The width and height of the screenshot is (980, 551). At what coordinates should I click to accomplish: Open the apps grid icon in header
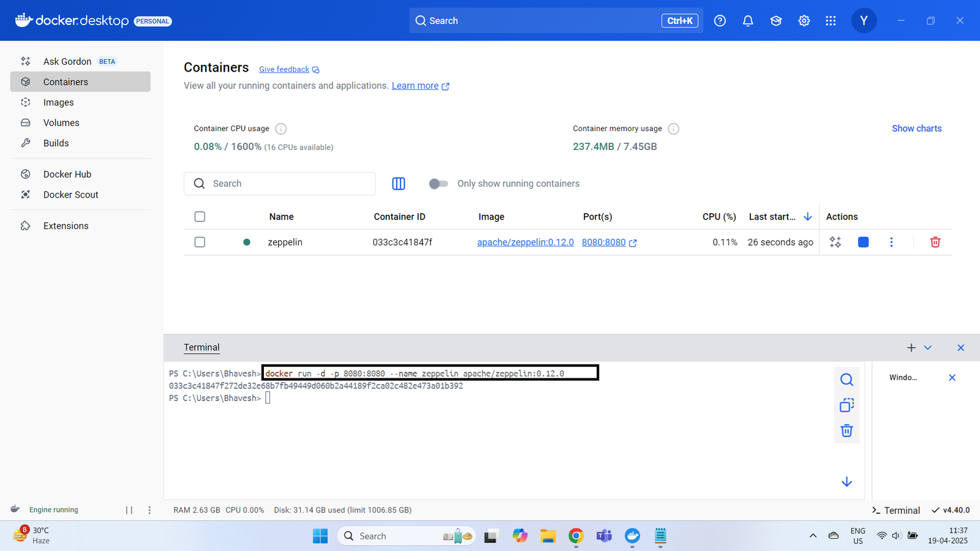tap(831, 21)
